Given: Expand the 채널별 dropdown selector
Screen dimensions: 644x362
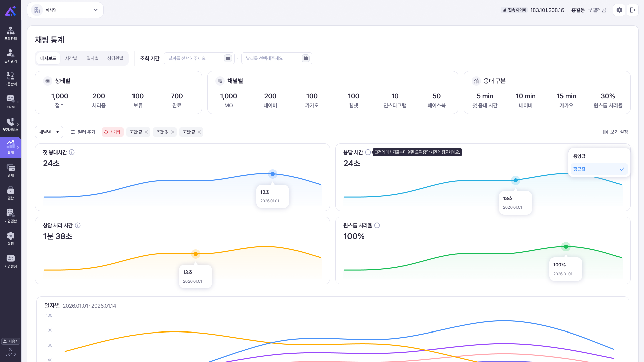Looking at the screenshot, I should 49,132.
